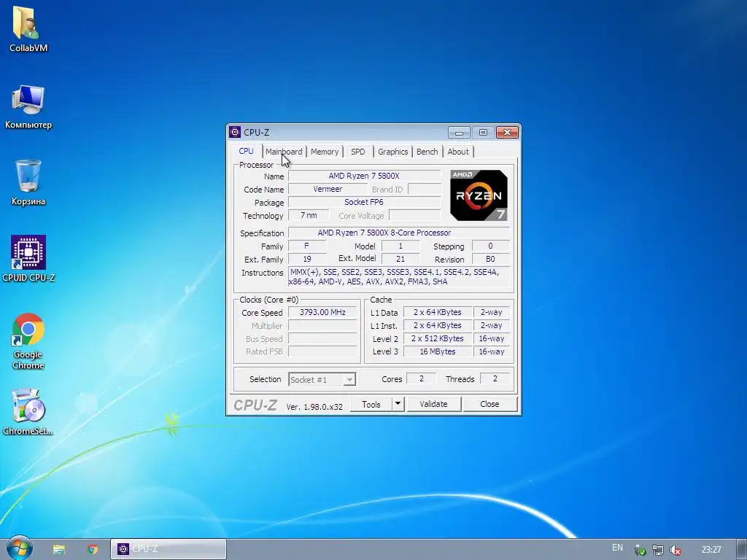Click the Threads value field
This screenshot has width=747, height=560.
click(x=495, y=378)
